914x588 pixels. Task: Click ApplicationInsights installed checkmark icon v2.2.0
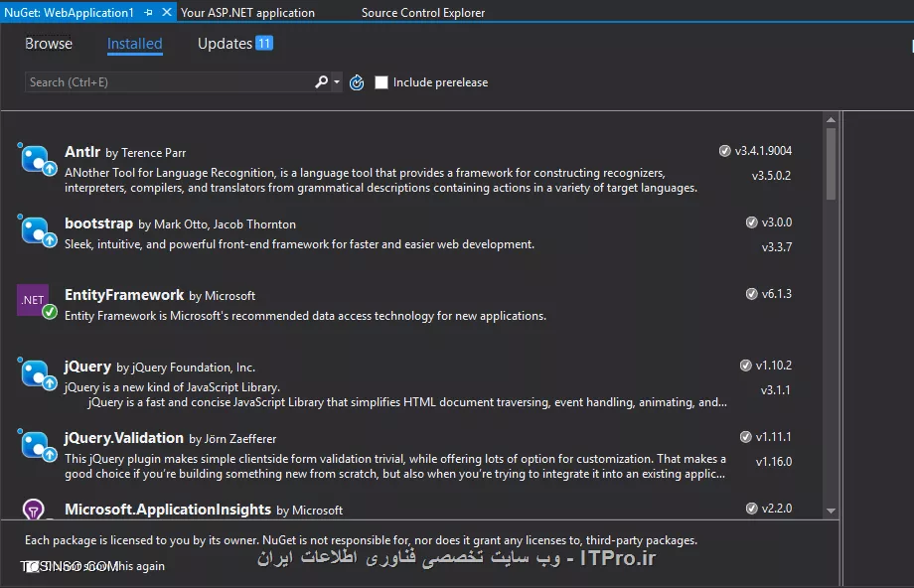pyautogui.click(x=751, y=509)
